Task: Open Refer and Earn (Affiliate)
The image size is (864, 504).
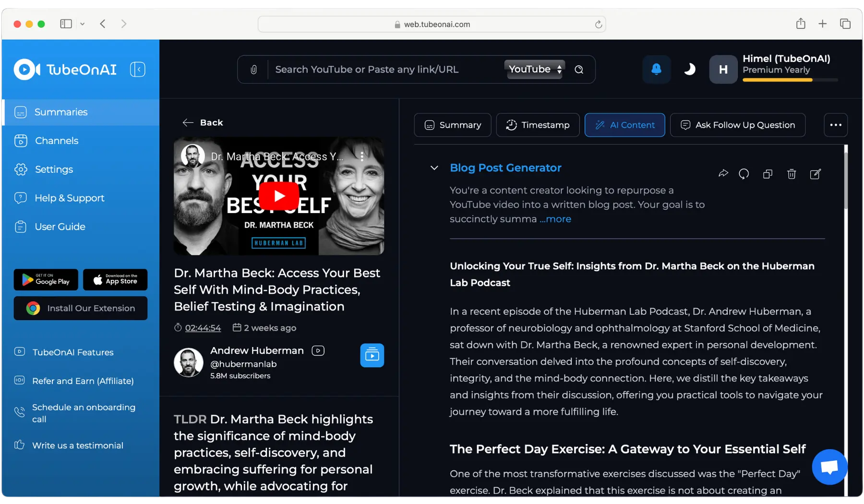Action: pos(83,381)
